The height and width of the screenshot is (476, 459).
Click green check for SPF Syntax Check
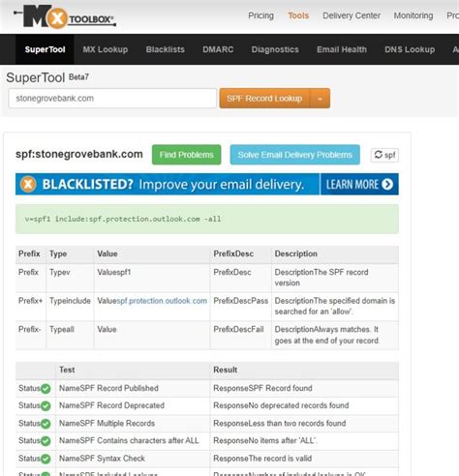pos(46,459)
